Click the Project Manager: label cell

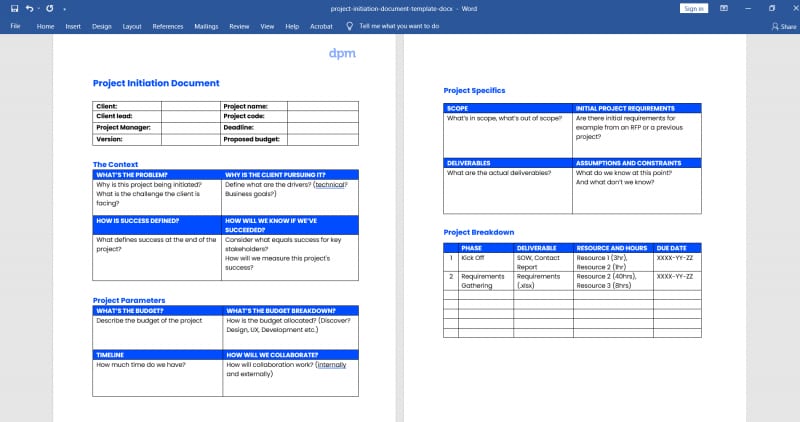click(x=127, y=128)
